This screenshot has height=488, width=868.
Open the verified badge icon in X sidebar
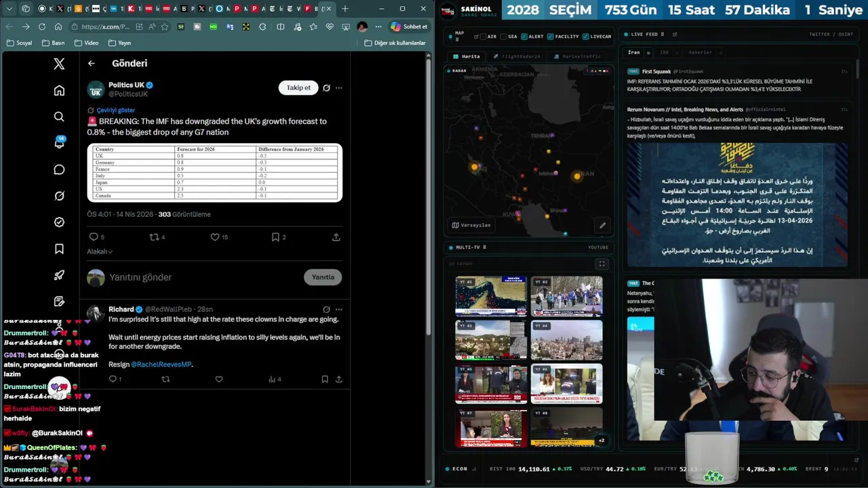click(59, 222)
